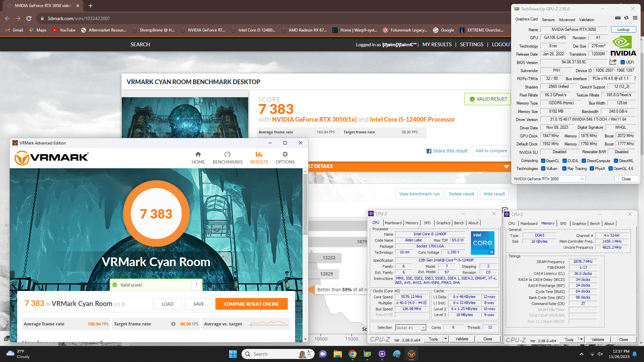Open the Bench tab in left CPU-Z window
Image resolution: width=644 pixels, height=362 pixels.
[459, 223]
